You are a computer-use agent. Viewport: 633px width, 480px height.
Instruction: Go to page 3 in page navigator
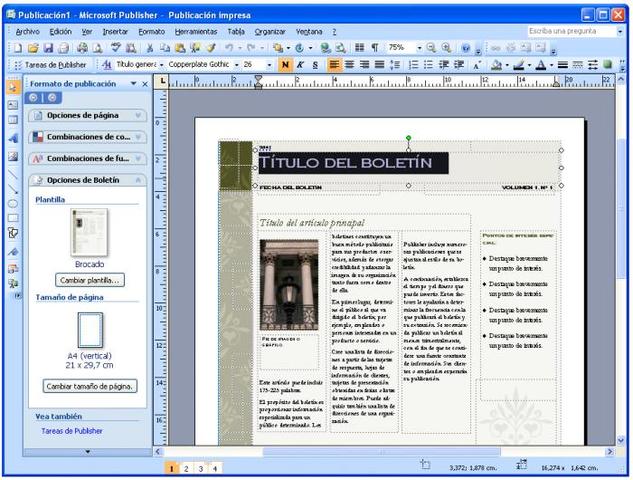coord(201,467)
